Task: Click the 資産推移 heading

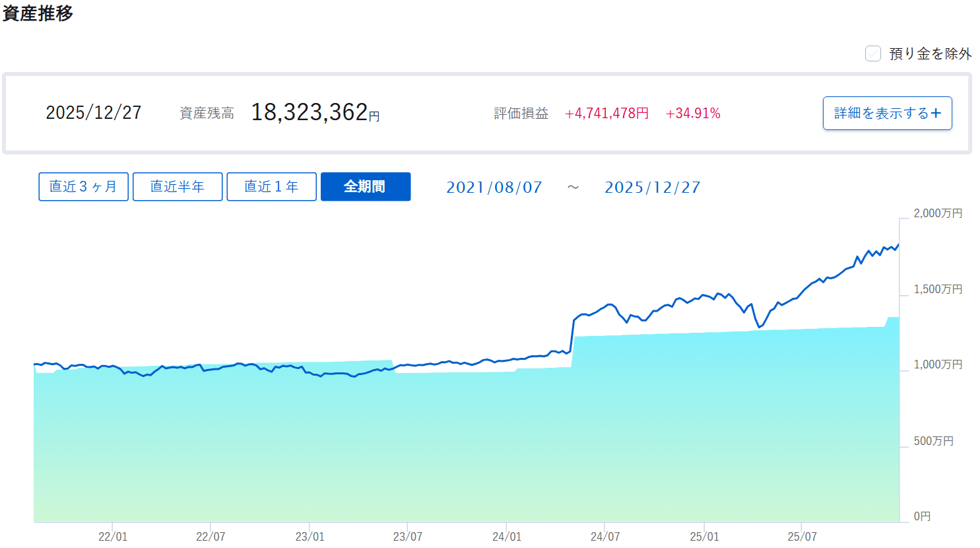Action: pos(38,13)
